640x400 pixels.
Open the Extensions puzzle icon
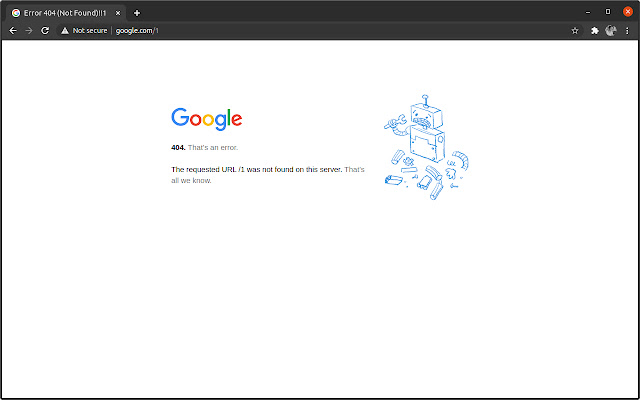(595, 31)
